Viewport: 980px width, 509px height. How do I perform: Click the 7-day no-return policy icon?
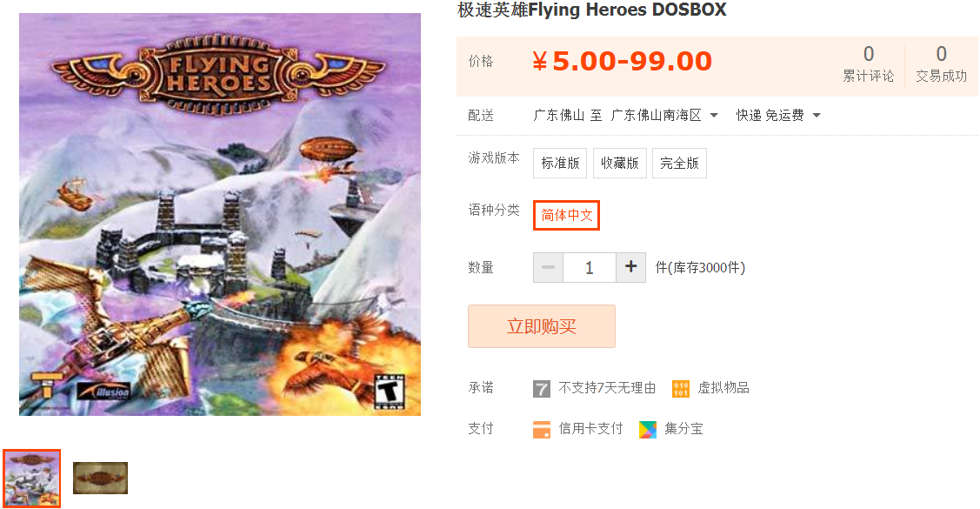pyautogui.click(x=541, y=389)
